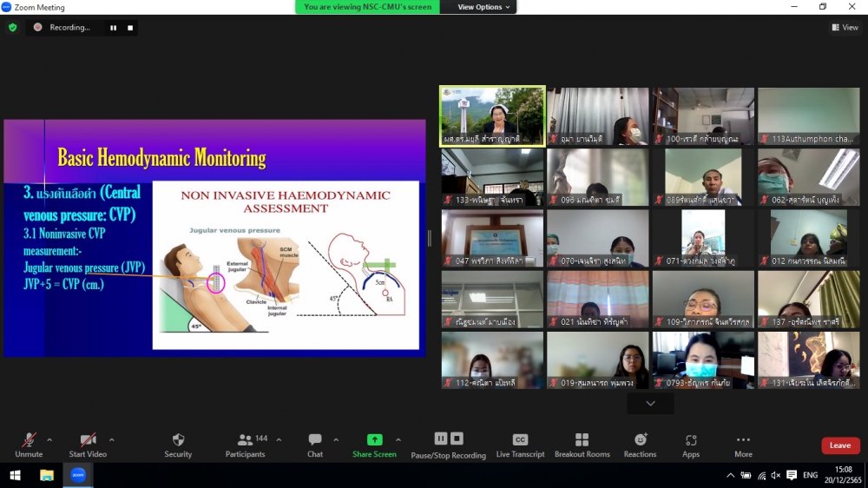
Task: Expand audio options arrow beside Unmute
Action: (x=49, y=439)
